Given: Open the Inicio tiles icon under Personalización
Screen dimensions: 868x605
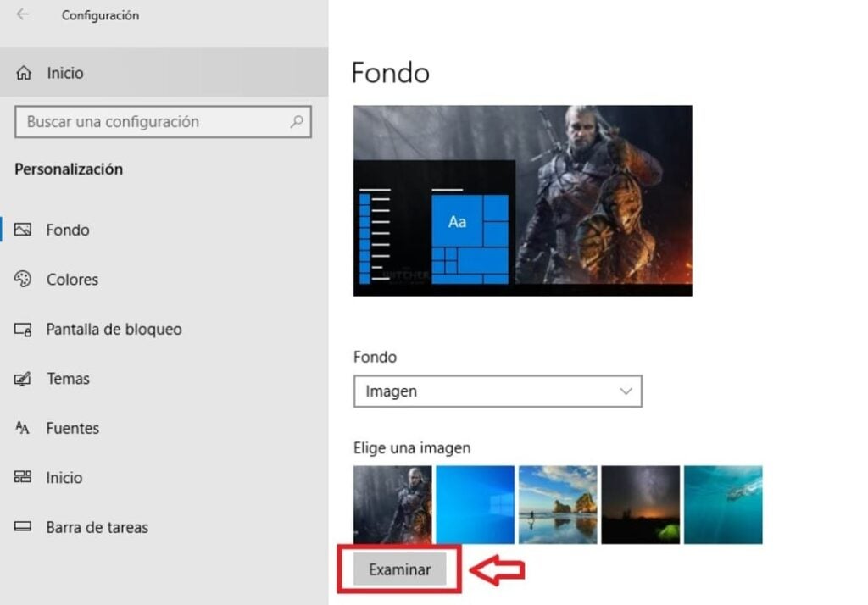Looking at the screenshot, I should click(23, 478).
